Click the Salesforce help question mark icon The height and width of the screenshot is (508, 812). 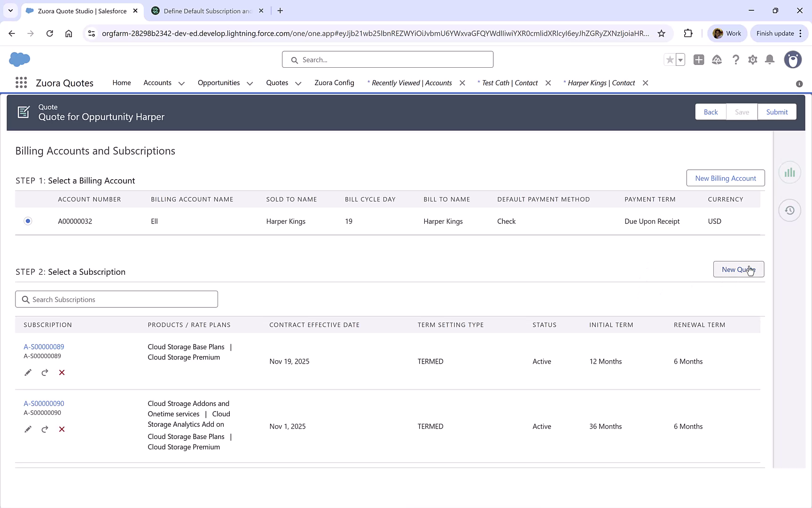point(735,60)
